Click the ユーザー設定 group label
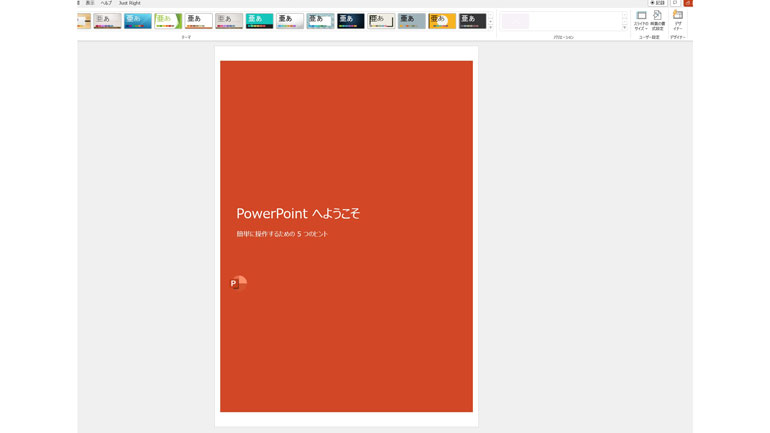This screenshot has height=433, width=770. [649, 37]
